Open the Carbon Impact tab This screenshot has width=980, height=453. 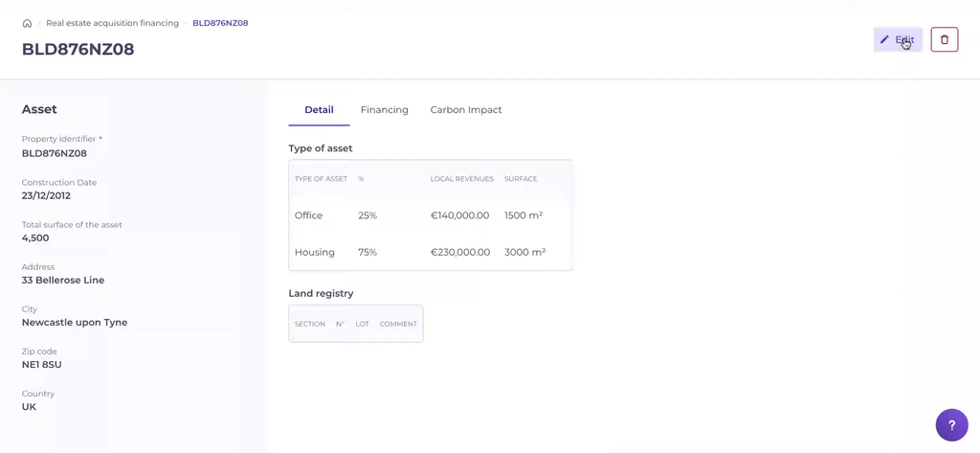point(466,110)
